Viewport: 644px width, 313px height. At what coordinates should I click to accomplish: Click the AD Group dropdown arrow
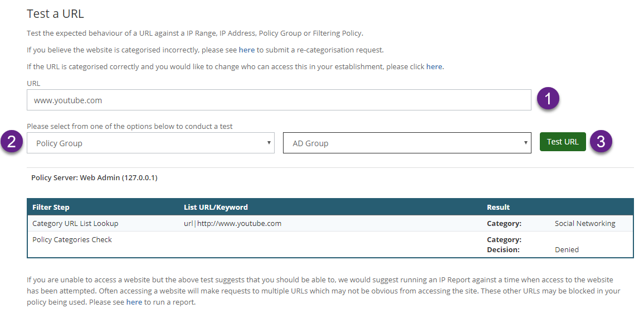click(x=525, y=143)
